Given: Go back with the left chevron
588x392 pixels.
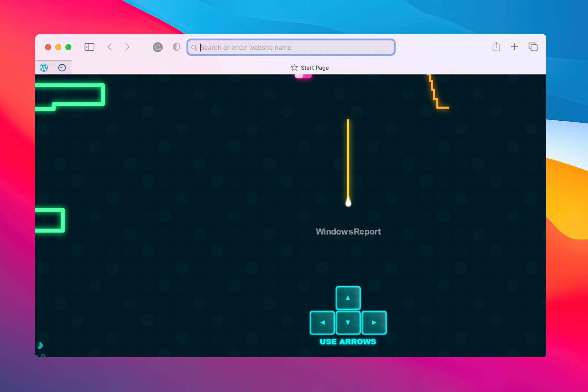Looking at the screenshot, I should 110,47.
